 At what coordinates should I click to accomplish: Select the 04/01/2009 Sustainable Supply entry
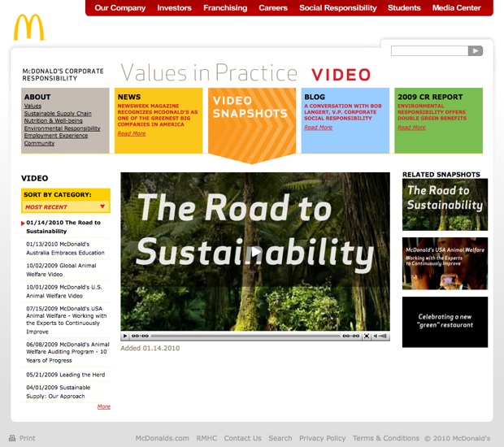[59, 392]
